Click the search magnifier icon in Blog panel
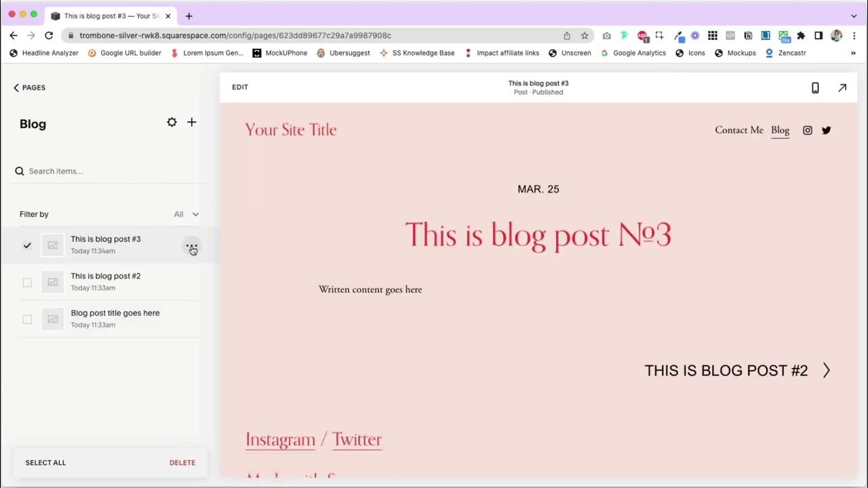868x488 pixels. coord(20,171)
